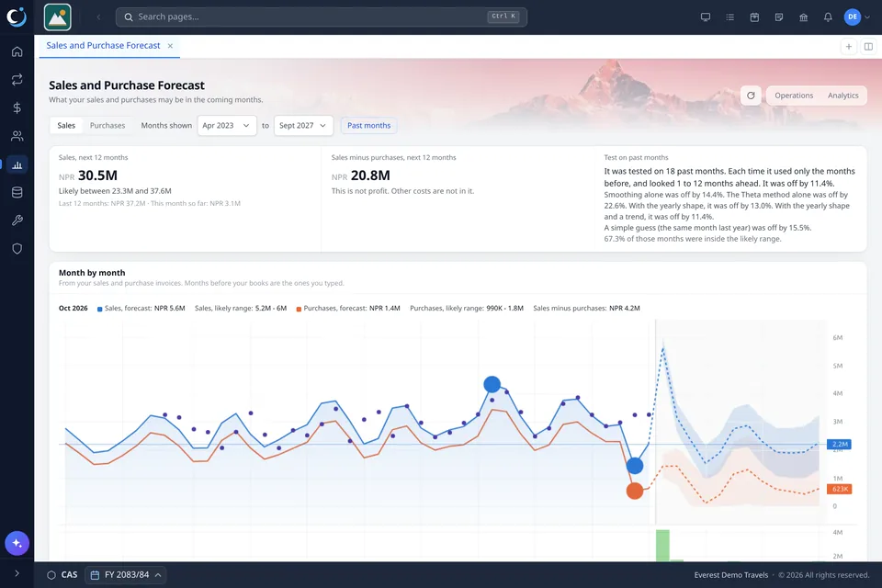This screenshot has width=882, height=588.
Task: Open the notifications bell
Action: click(x=828, y=17)
